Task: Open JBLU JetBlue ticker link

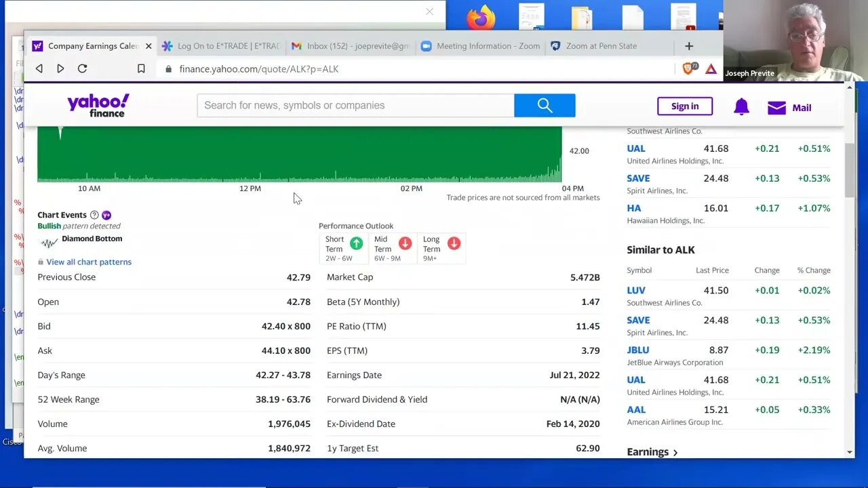Action: (x=638, y=350)
